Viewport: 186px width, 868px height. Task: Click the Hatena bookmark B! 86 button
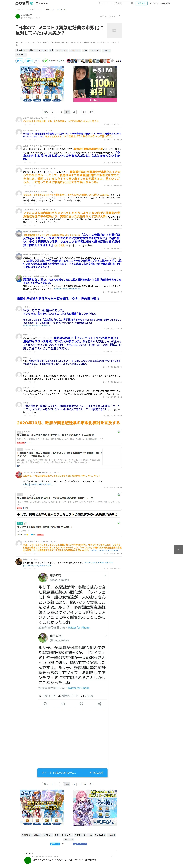coord(29,61)
